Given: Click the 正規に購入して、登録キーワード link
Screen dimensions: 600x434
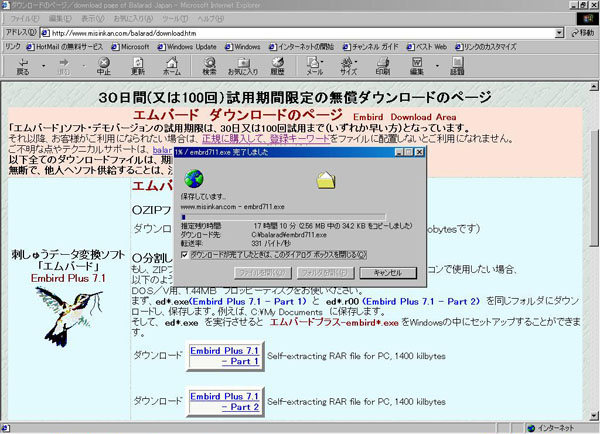Looking at the screenshot, I should pos(266,139).
